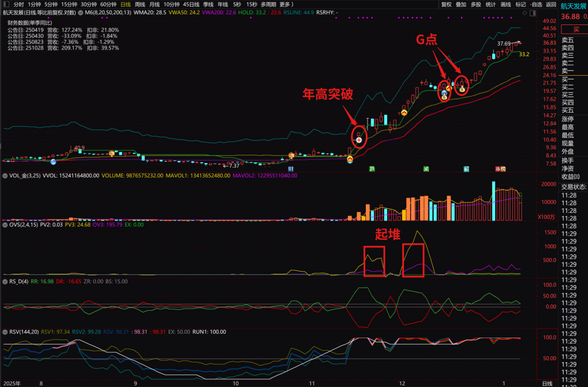Click -自选 to remove from watchlist
The image size is (588, 387).
click(x=536, y=4)
